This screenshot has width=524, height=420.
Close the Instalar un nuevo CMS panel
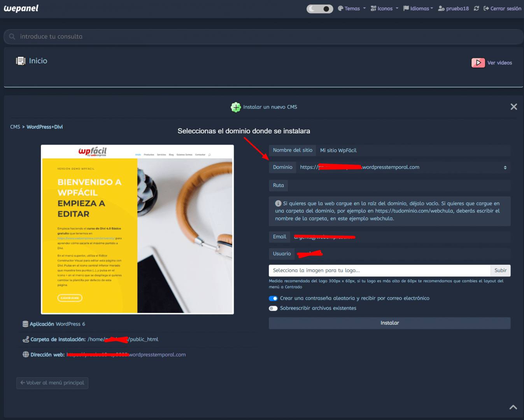pos(514,107)
